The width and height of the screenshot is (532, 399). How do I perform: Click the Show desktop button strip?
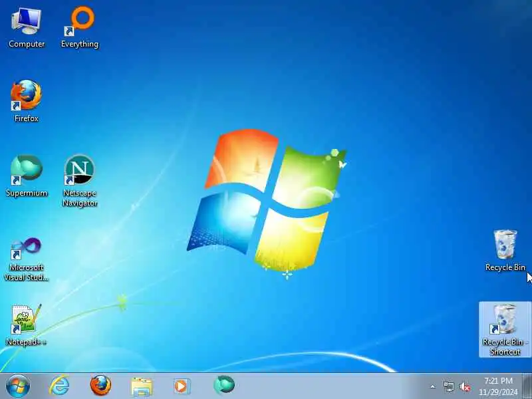pyautogui.click(x=527, y=386)
